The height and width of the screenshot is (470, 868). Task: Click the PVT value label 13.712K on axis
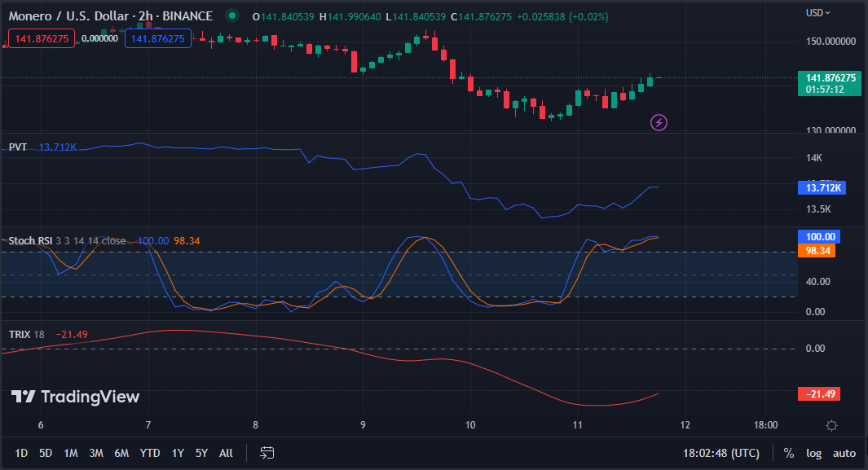[x=822, y=188]
